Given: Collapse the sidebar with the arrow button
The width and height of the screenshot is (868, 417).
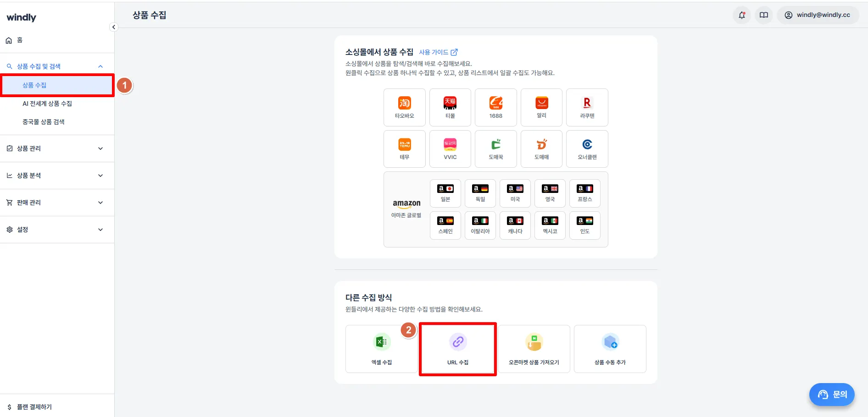Looking at the screenshot, I should click(114, 27).
